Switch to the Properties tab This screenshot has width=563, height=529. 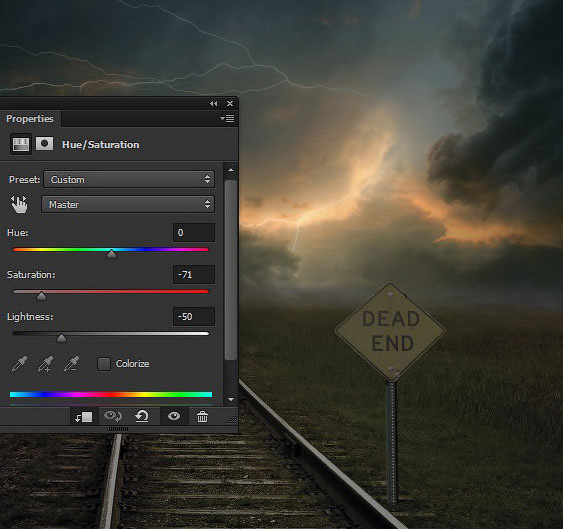(x=30, y=119)
